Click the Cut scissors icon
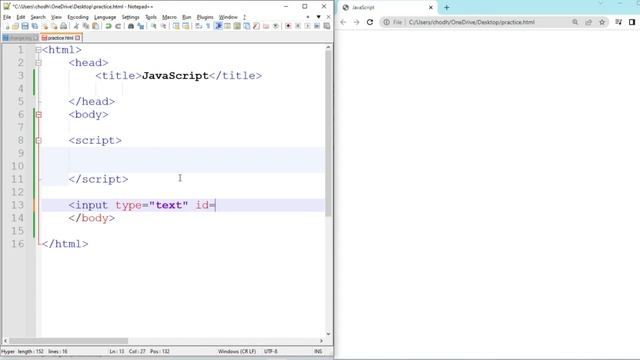This screenshot has width=640, height=360. point(76,26)
